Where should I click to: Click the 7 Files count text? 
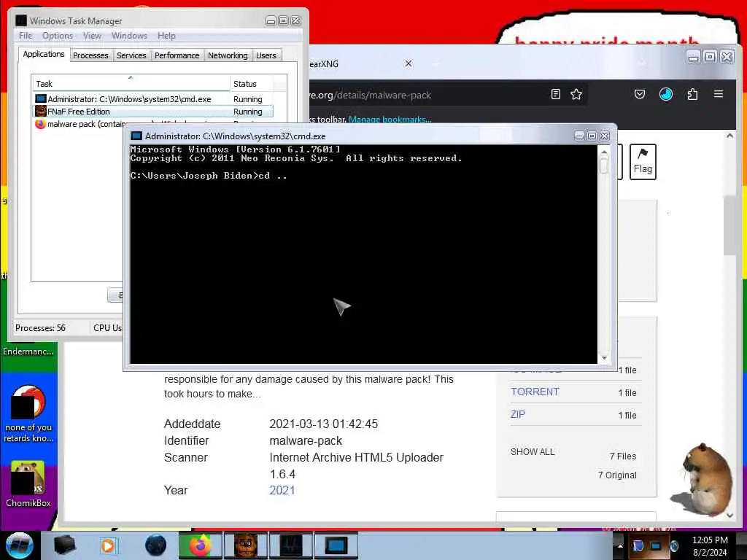(623, 456)
